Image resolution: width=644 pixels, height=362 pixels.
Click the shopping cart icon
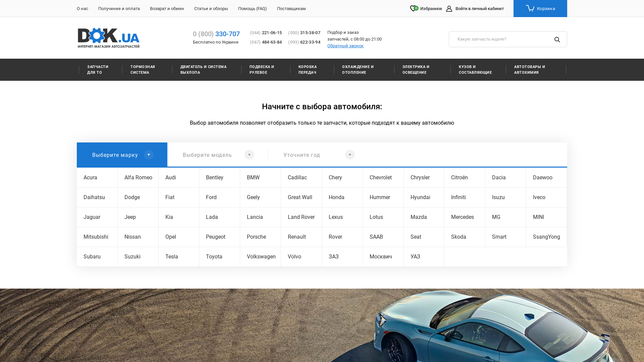530,8
